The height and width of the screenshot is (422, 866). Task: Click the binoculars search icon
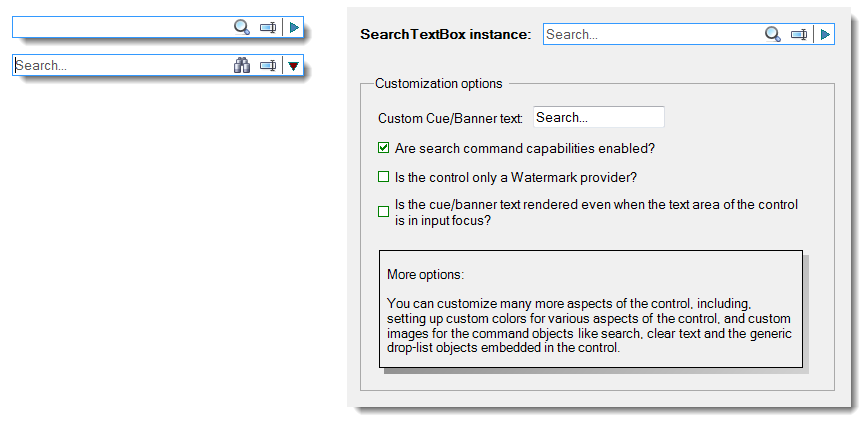[x=242, y=66]
